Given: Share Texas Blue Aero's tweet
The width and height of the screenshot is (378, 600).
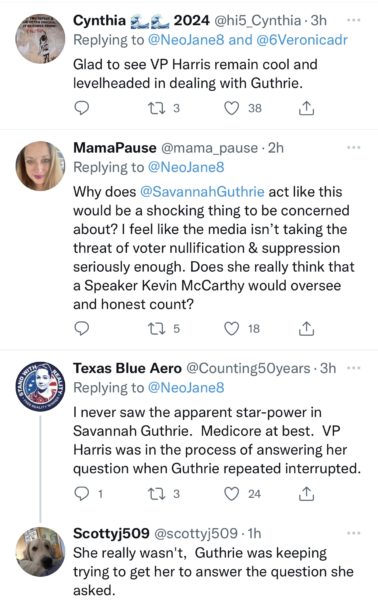Looking at the screenshot, I should [x=306, y=494].
